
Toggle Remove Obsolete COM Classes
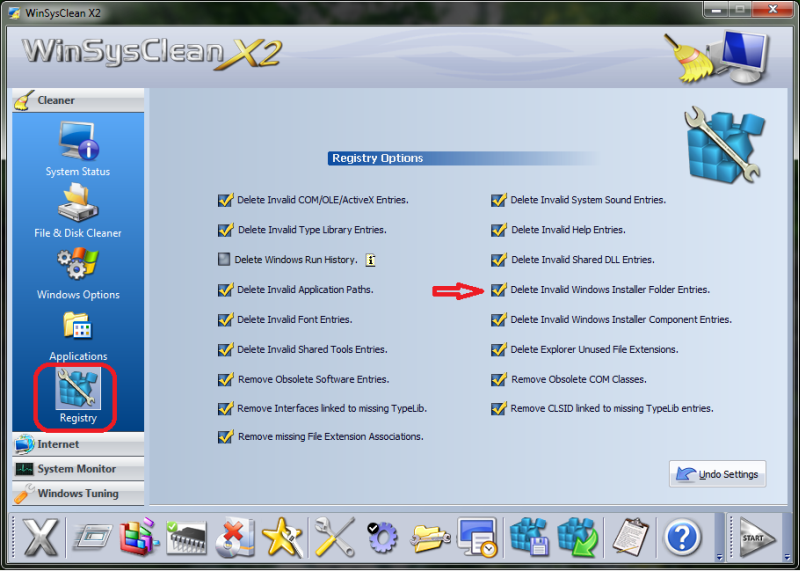498,380
